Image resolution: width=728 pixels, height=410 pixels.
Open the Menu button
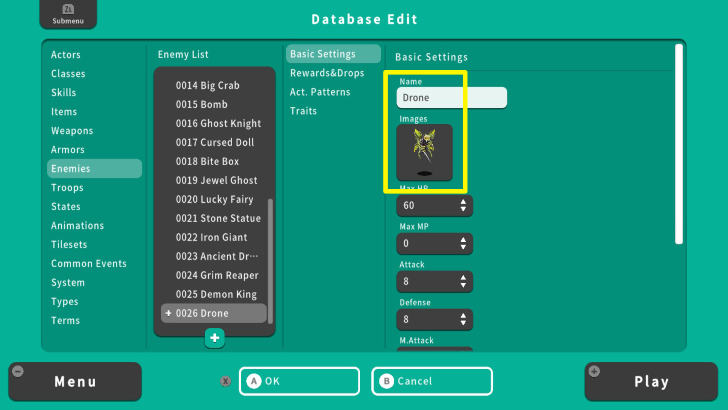coord(75,382)
